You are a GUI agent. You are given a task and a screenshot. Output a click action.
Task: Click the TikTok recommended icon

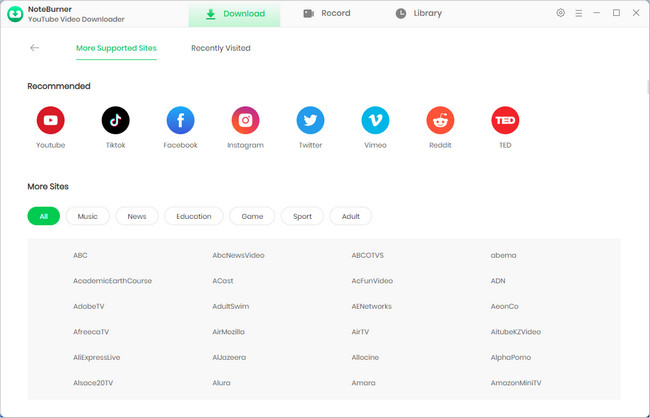[x=116, y=121]
